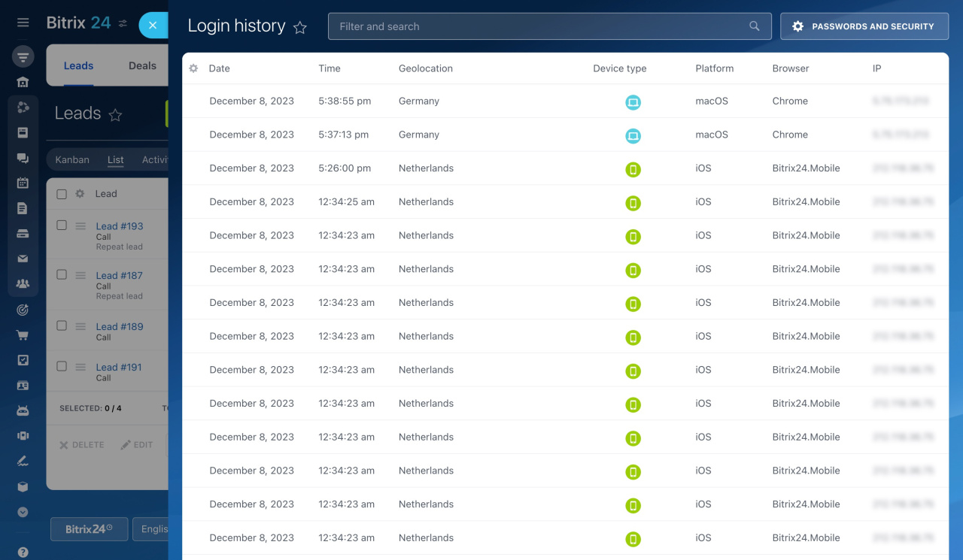Open Passwords and Security settings
The image size is (963, 560).
pyautogui.click(x=864, y=26)
